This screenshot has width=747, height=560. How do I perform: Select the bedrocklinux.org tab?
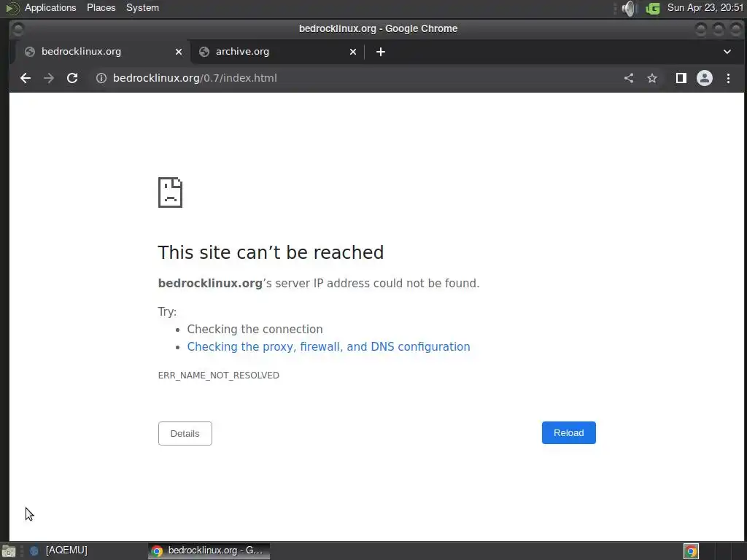click(103, 52)
